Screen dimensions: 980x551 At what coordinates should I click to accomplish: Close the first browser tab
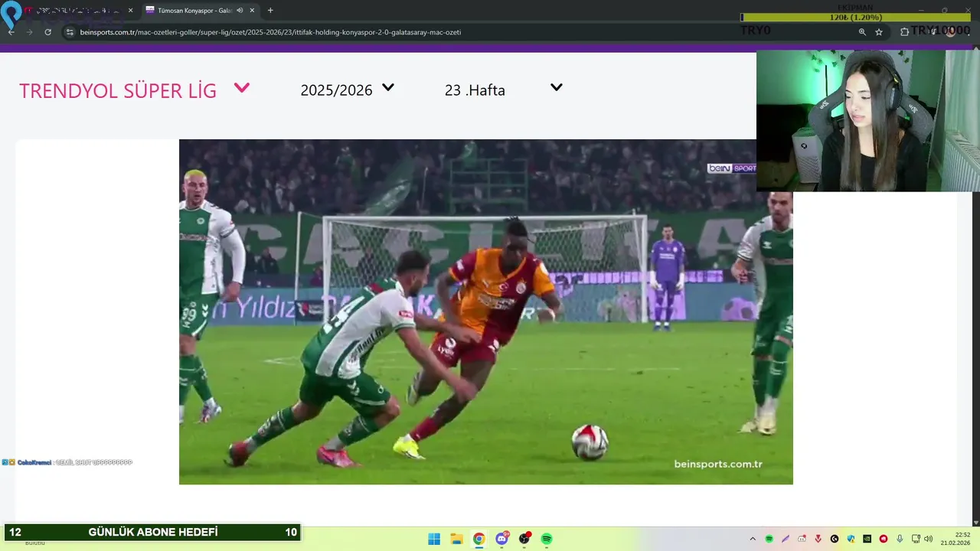(130, 11)
